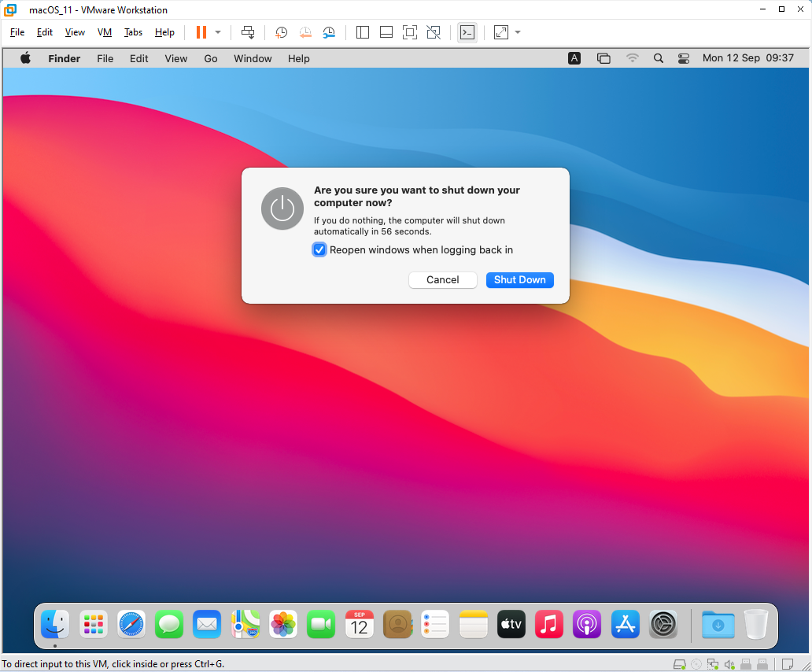Click the stretch guest display icon
The image size is (812, 672).
click(501, 32)
